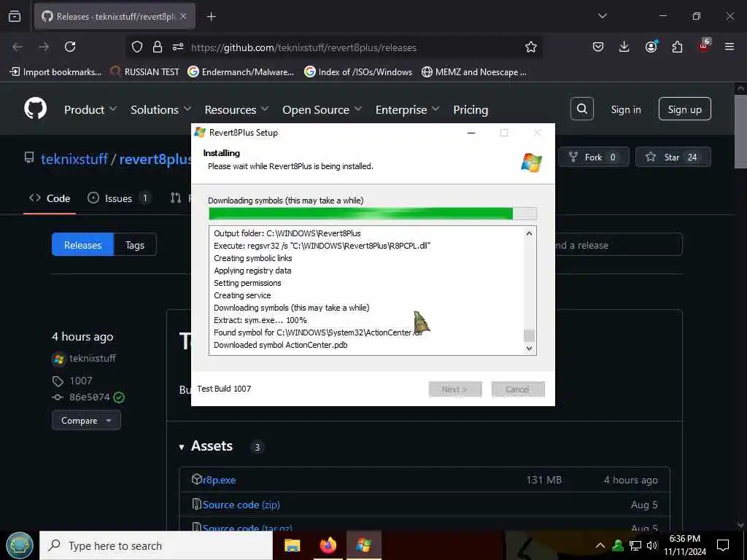Expand the Product menu on GitHub
Image resolution: width=747 pixels, height=560 pixels.
pyautogui.click(x=90, y=109)
